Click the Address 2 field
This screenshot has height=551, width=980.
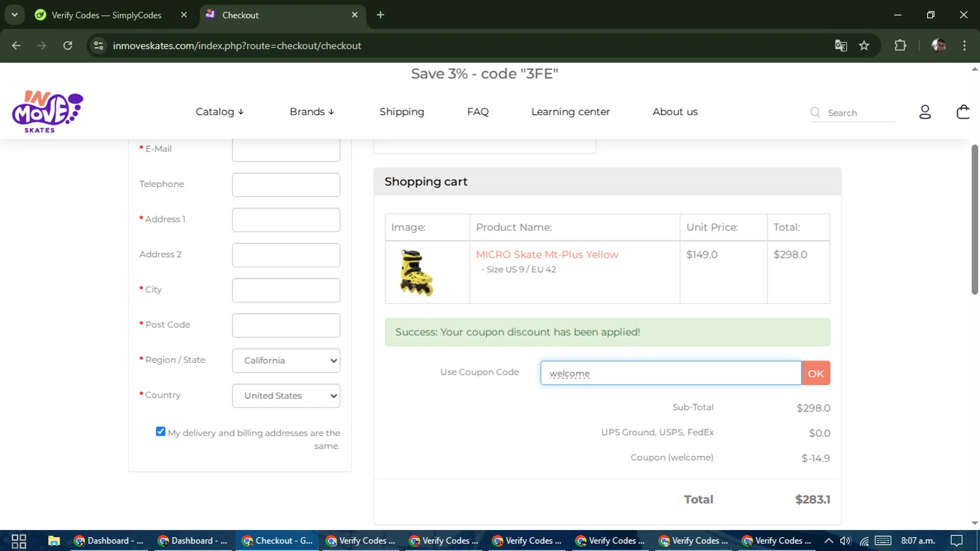(x=286, y=256)
